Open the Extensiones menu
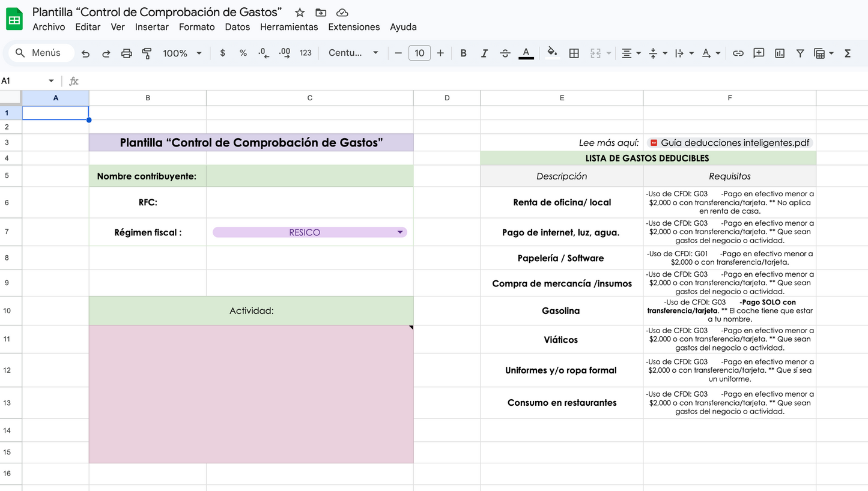868x491 pixels. pyautogui.click(x=354, y=27)
